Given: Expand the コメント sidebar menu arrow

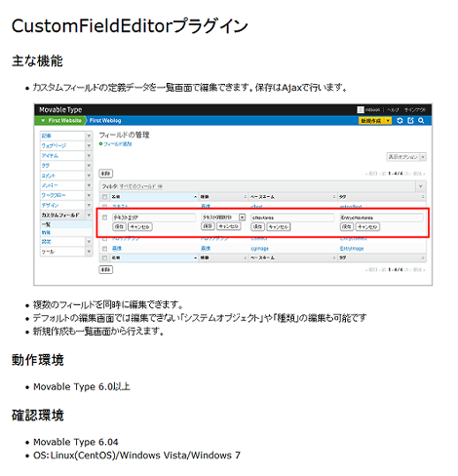Looking at the screenshot, I should click(89, 176).
